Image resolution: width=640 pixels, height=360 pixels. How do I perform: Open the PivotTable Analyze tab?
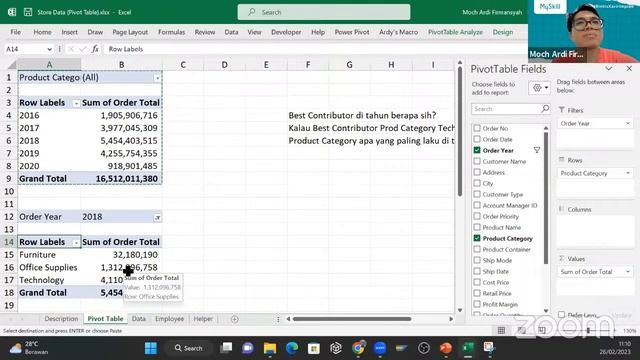click(x=455, y=32)
